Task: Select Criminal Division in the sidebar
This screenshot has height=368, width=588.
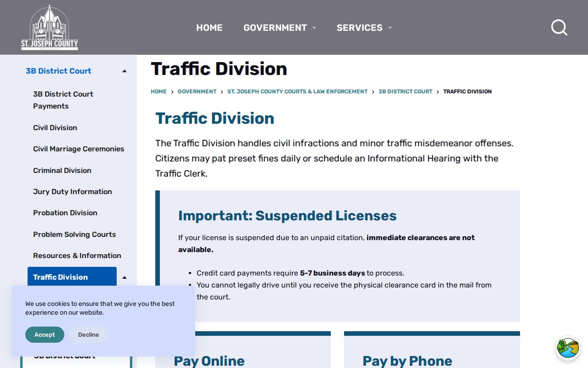Action: click(x=62, y=170)
